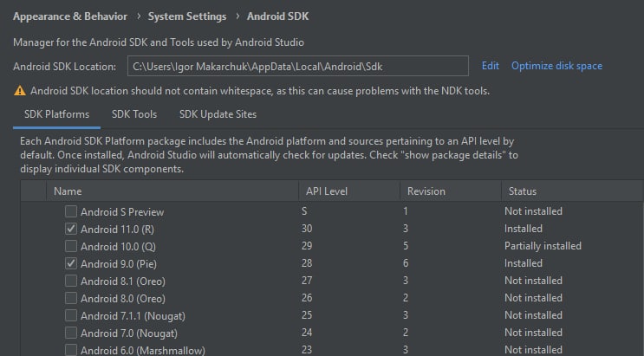Click Optimize disk space link
644x356 pixels.
(556, 66)
